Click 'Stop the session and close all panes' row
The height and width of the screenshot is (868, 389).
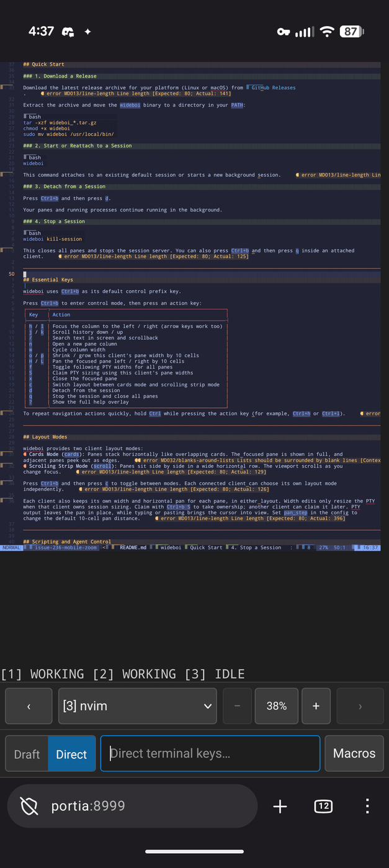105,396
